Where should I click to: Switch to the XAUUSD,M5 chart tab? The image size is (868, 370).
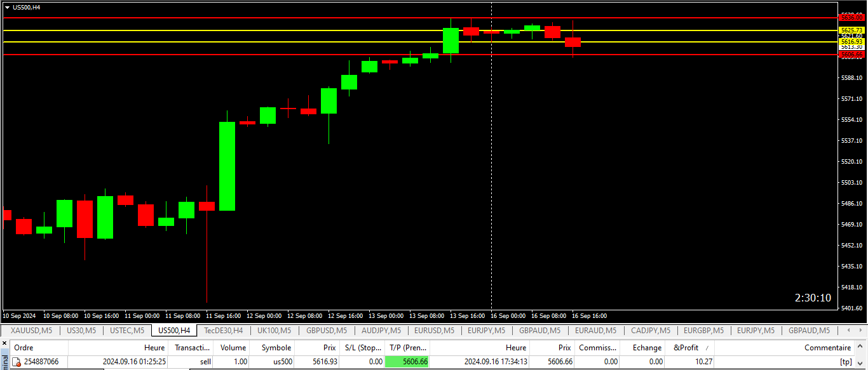(31, 331)
